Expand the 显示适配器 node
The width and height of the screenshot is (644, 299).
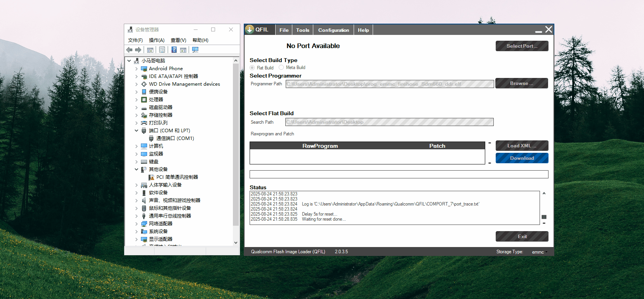(137, 239)
